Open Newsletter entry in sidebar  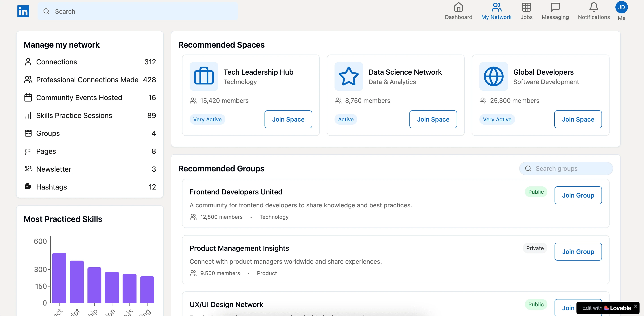(x=90, y=169)
